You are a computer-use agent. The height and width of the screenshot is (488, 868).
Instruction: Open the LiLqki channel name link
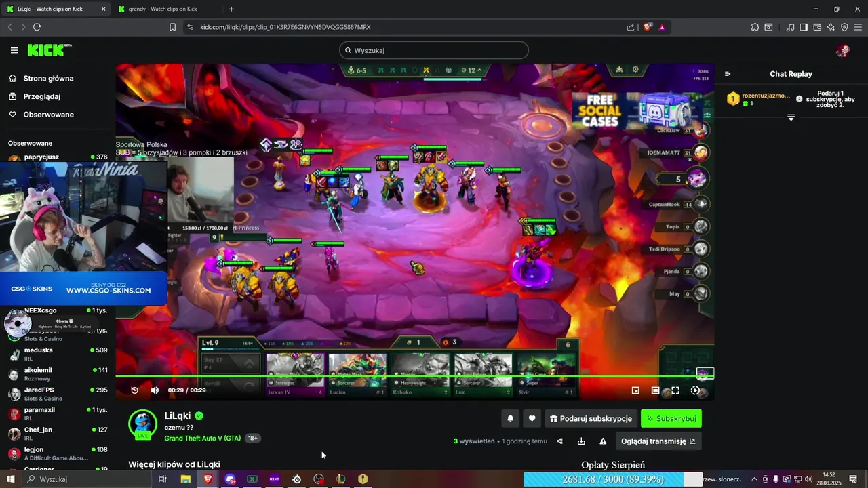point(178,415)
